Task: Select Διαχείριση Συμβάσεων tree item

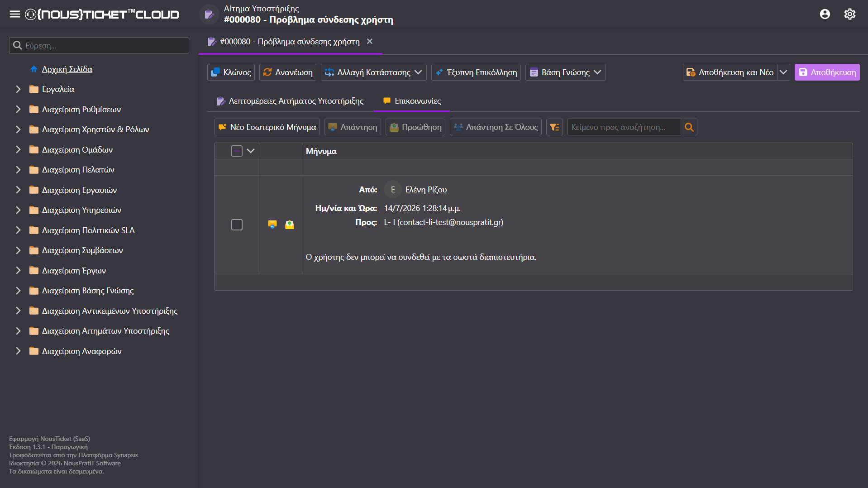Action: click(x=82, y=250)
